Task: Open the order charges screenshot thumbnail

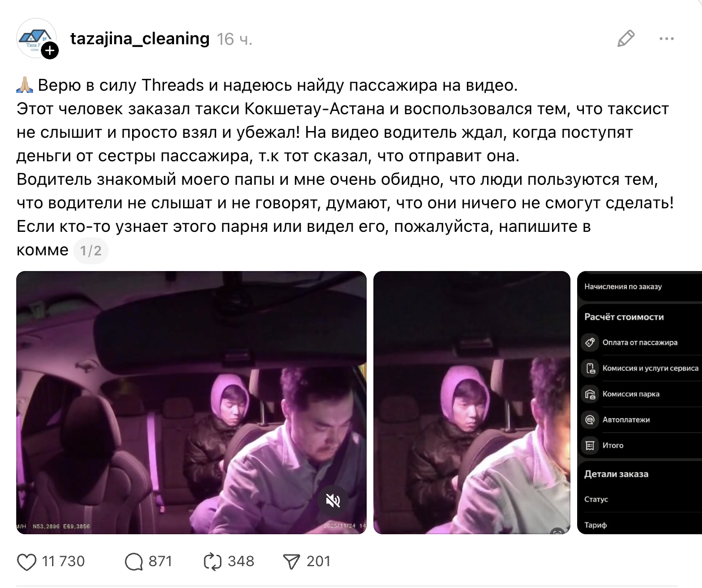Action: pos(639,403)
